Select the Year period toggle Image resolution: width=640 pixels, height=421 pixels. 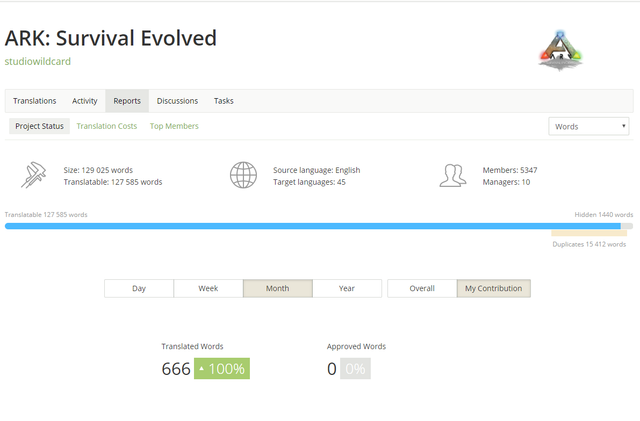(x=347, y=288)
